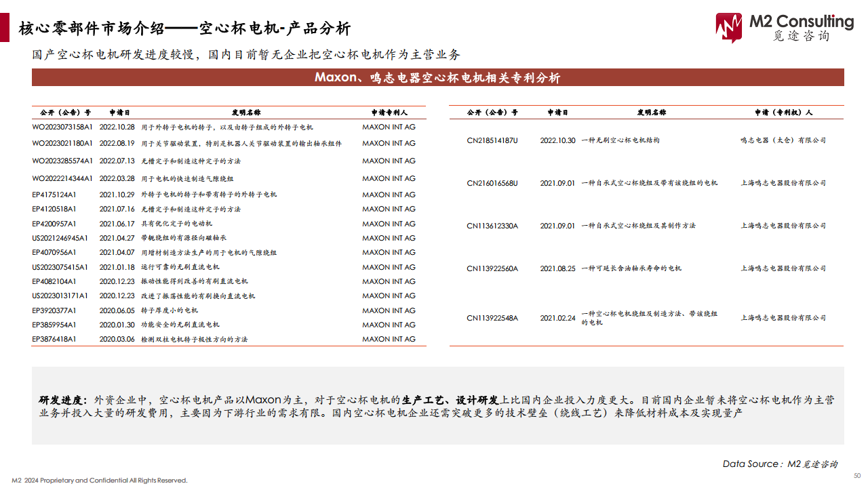Click the invention name '带轭绕组的有源径向磁轴承'
Image resolution: width=868 pixels, height=488 pixels.
pos(183,238)
